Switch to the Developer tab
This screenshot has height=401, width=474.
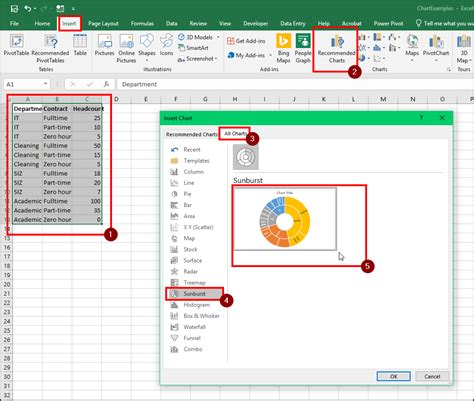click(x=256, y=23)
